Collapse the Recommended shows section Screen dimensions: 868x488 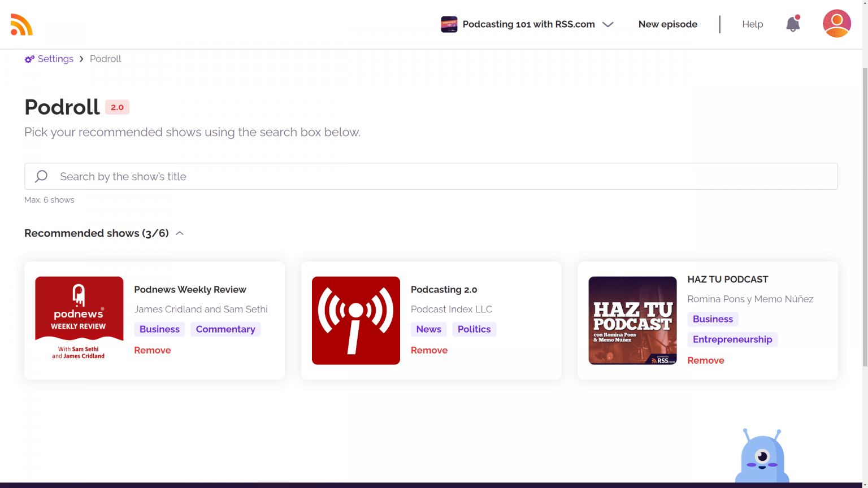(x=180, y=233)
